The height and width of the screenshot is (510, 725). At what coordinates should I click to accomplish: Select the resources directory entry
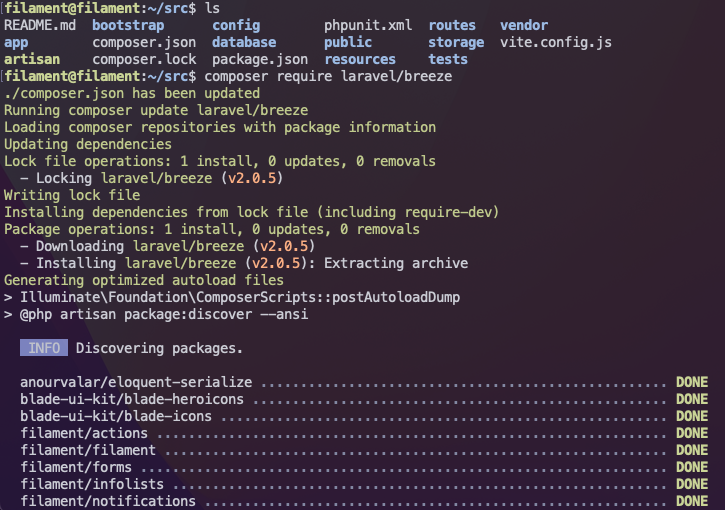pyautogui.click(x=360, y=60)
